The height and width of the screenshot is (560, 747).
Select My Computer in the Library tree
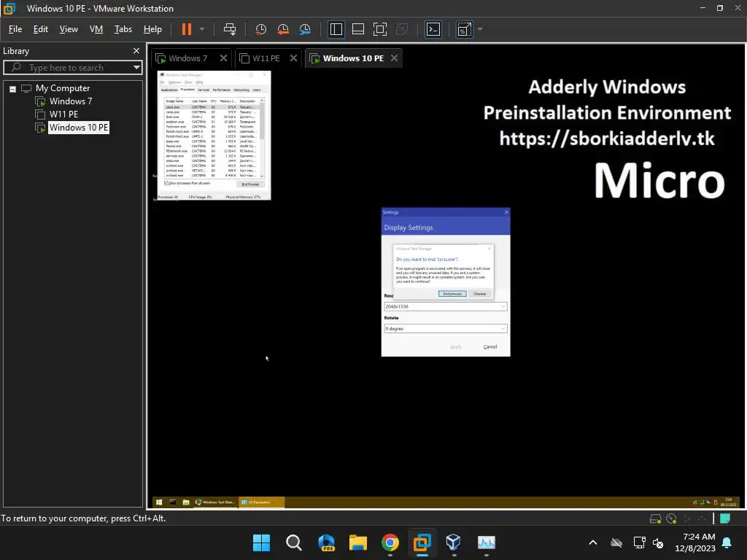(x=63, y=88)
